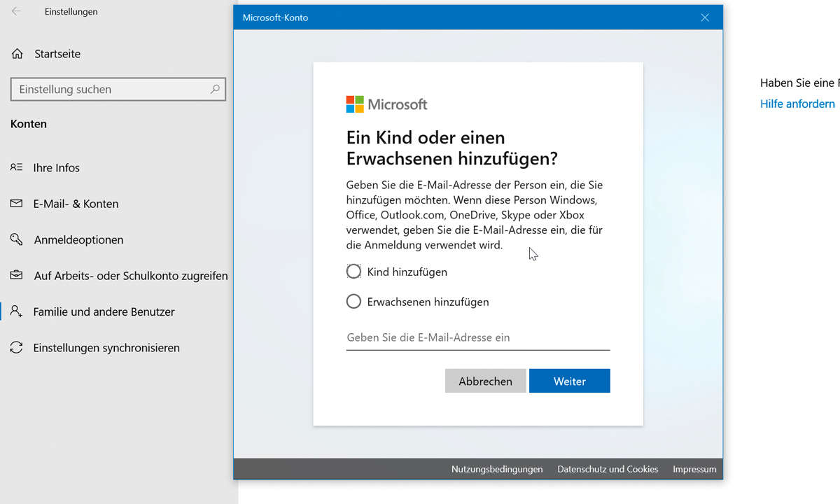
Task: Click the Einstellung suchen search box
Action: (118, 89)
